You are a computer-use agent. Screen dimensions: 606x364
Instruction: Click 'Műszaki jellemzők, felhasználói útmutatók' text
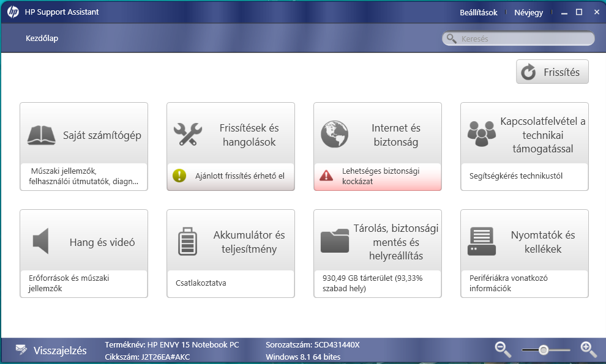coord(83,176)
